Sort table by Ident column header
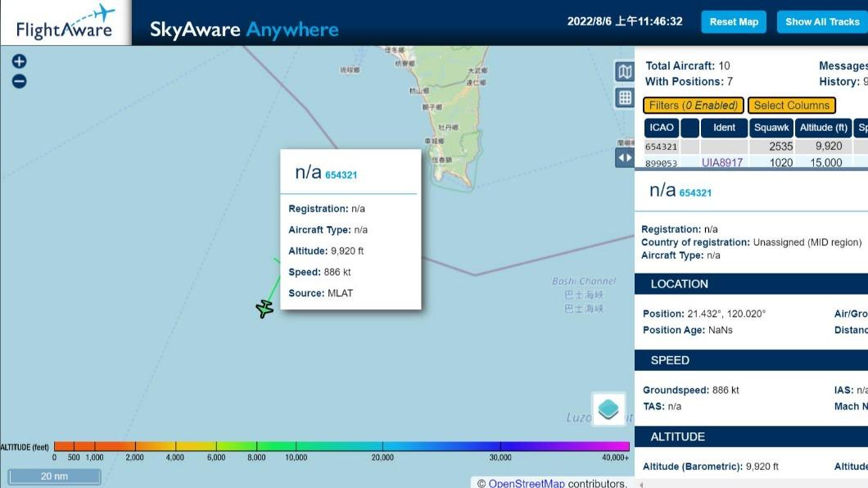The image size is (868, 488). [724, 128]
